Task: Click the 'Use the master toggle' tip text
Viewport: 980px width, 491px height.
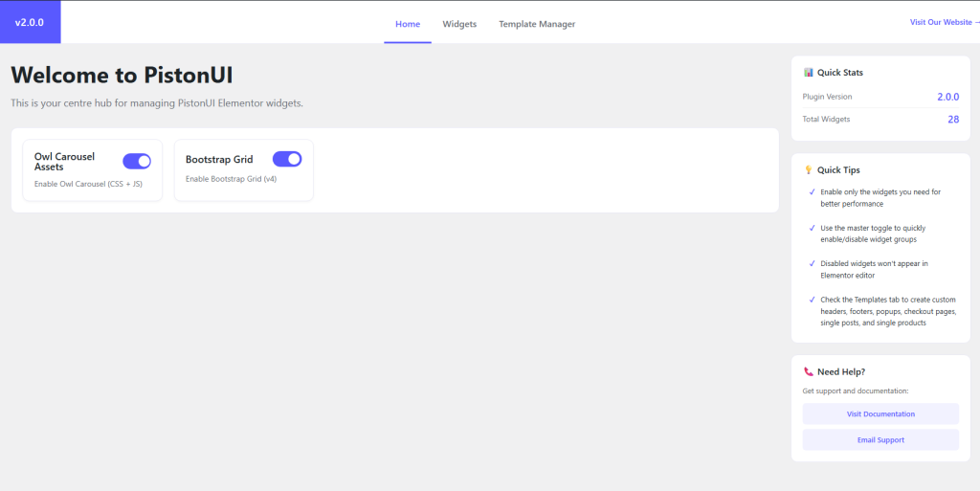Action: 873,234
